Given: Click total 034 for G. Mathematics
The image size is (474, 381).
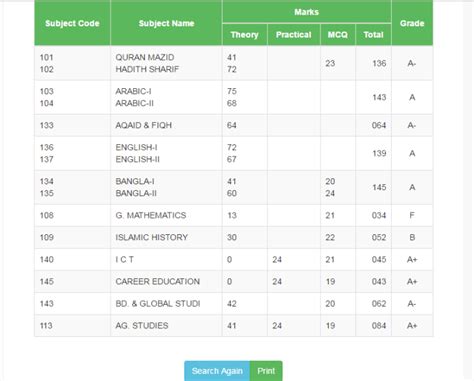Looking at the screenshot, I should (x=379, y=215).
